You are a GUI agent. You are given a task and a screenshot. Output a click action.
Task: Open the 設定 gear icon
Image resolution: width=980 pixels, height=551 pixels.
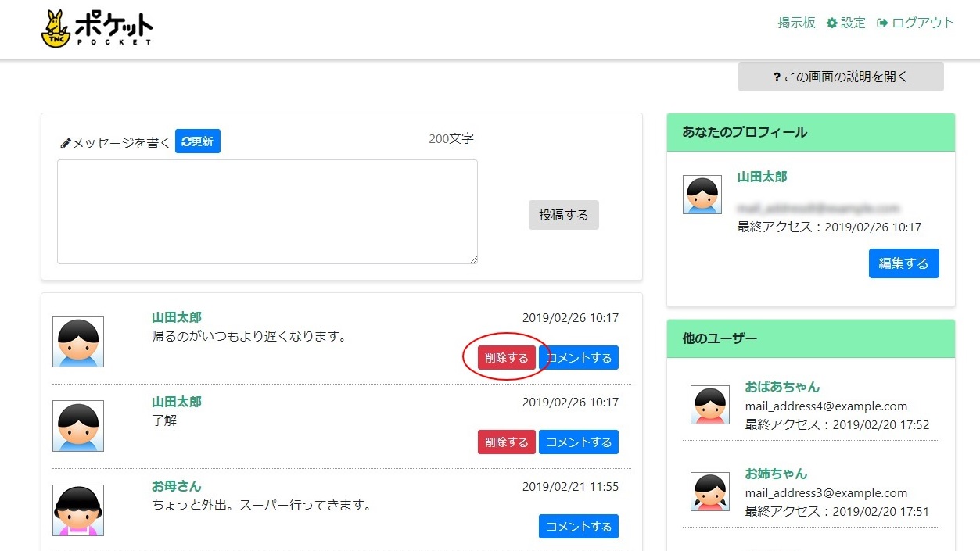(x=831, y=23)
